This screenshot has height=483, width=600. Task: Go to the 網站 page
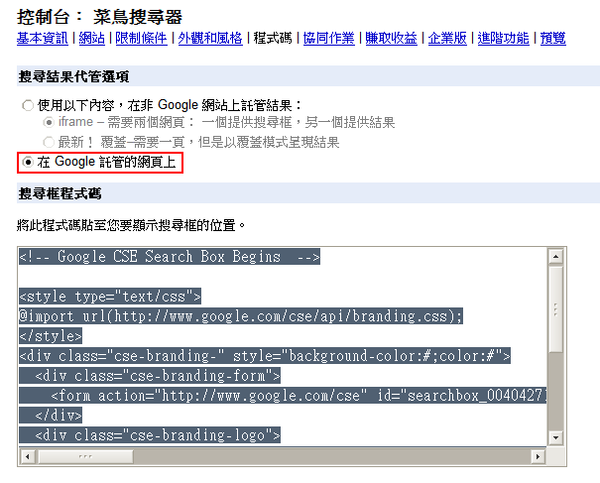pyautogui.click(x=92, y=38)
